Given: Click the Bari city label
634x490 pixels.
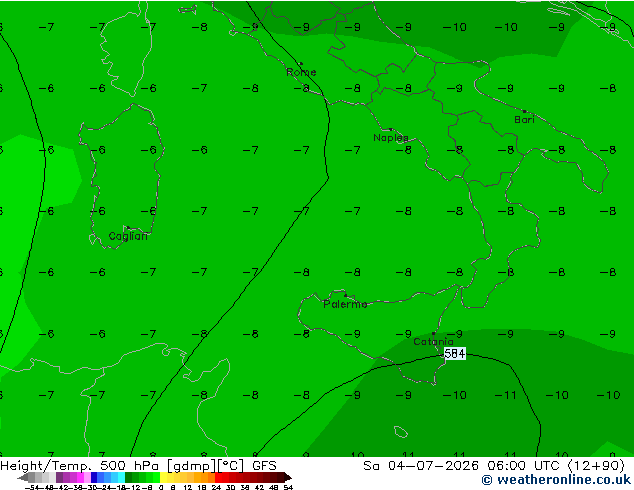Looking at the screenshot, I should click(524, 120).
